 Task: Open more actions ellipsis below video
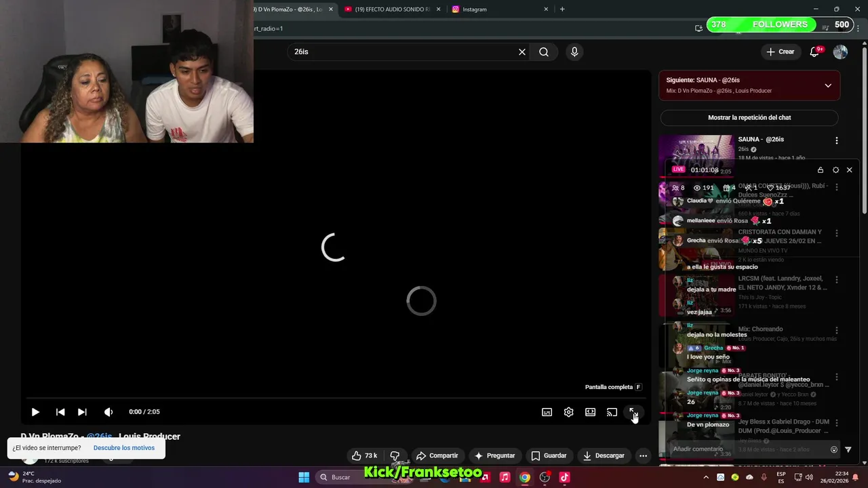643,455
